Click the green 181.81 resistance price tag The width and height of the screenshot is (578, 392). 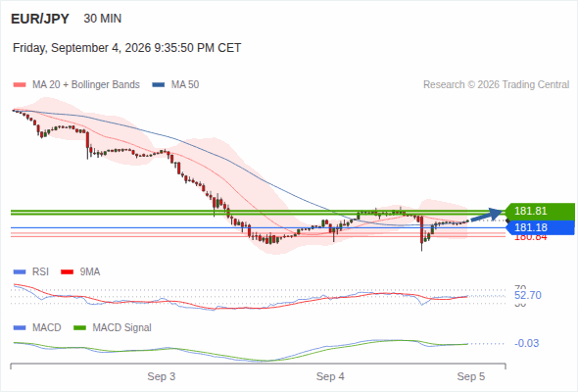tap(540, 211)
